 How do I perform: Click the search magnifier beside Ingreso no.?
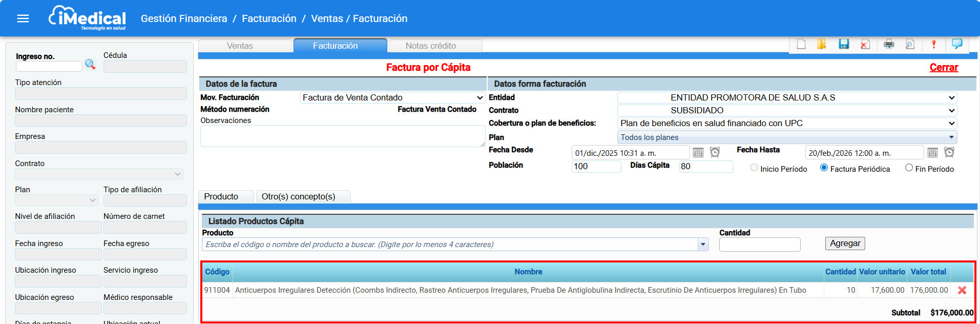(90, 65)
